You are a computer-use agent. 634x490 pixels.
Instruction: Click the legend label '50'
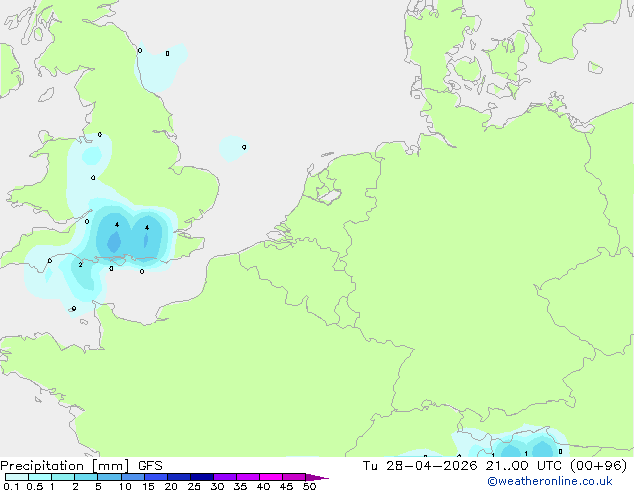[309, 486]
